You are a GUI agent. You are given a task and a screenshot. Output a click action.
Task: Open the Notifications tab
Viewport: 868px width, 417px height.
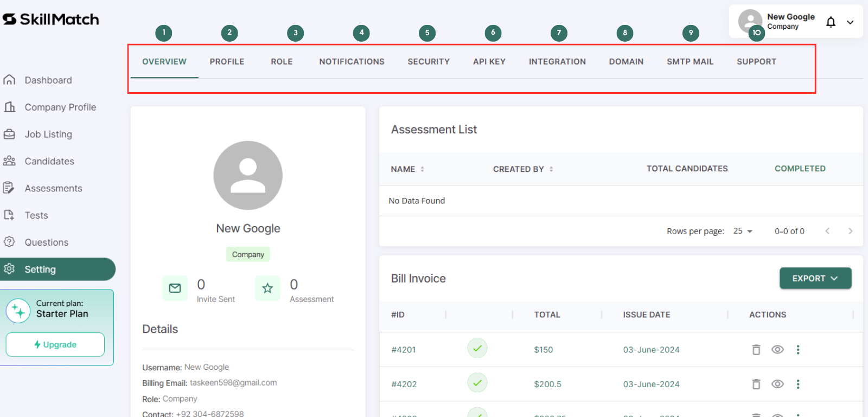pyautogui.click(x=352, y=62)
